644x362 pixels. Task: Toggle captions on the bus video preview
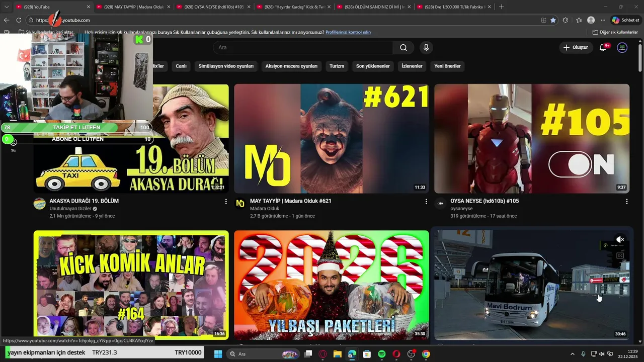(620, 255)
